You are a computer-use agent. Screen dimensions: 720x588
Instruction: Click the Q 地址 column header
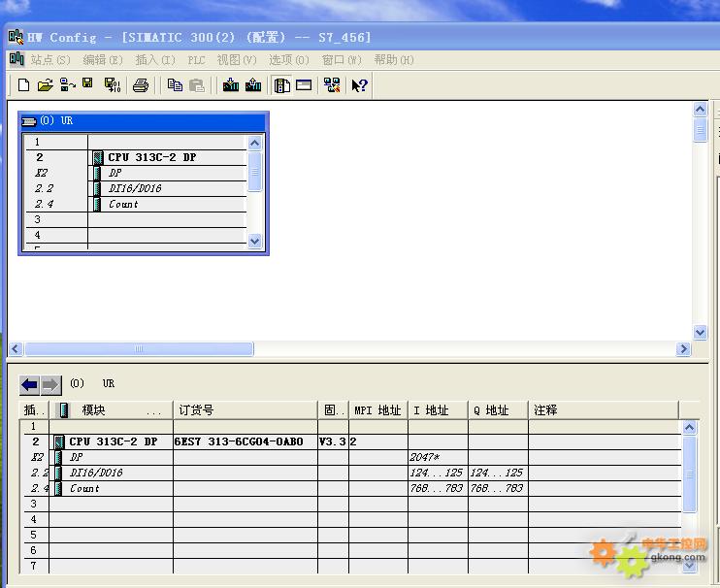tap(498, 409)
